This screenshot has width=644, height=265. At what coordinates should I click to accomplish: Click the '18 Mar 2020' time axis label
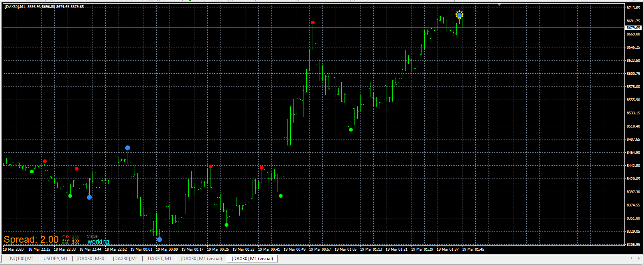point(13,249)
